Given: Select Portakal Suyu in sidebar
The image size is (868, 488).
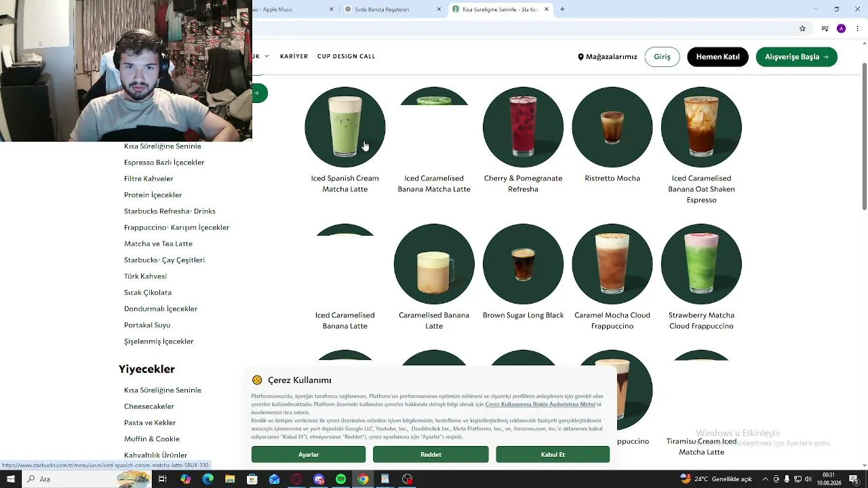Looking at the screenshot, I should coord(147,325).
